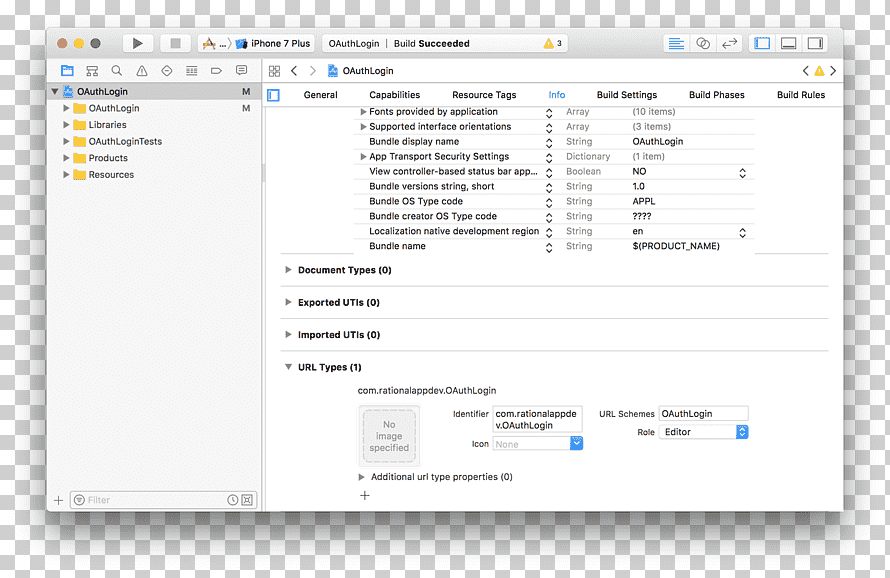The image size is (890, 578).
Task: Show the Standard editor
Action: pos(676,43)
